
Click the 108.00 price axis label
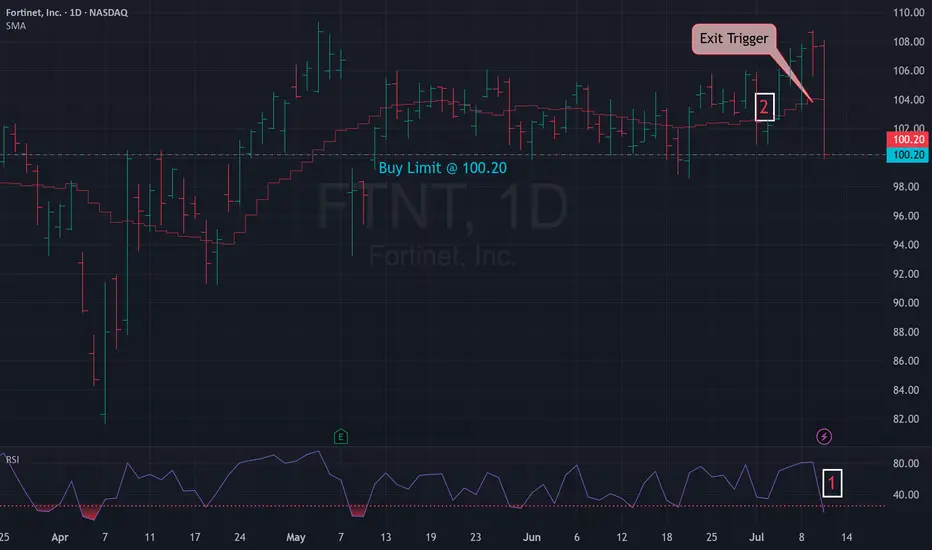909,42
